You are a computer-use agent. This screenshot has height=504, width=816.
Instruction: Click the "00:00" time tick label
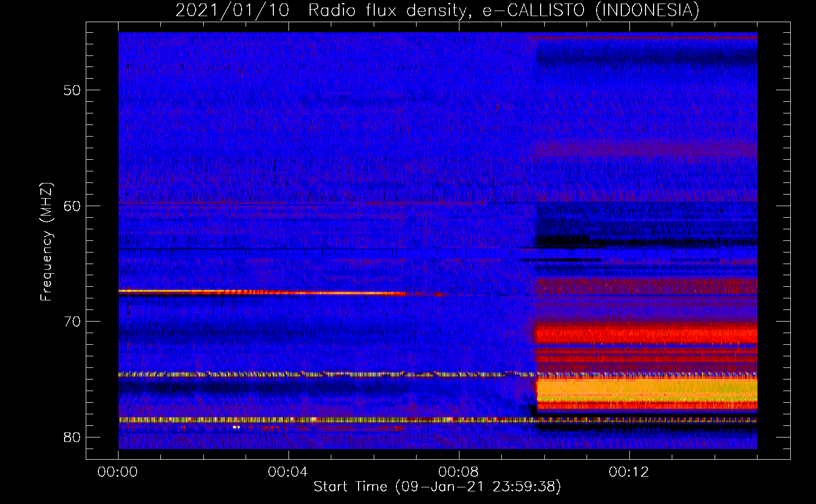point(118,472)
